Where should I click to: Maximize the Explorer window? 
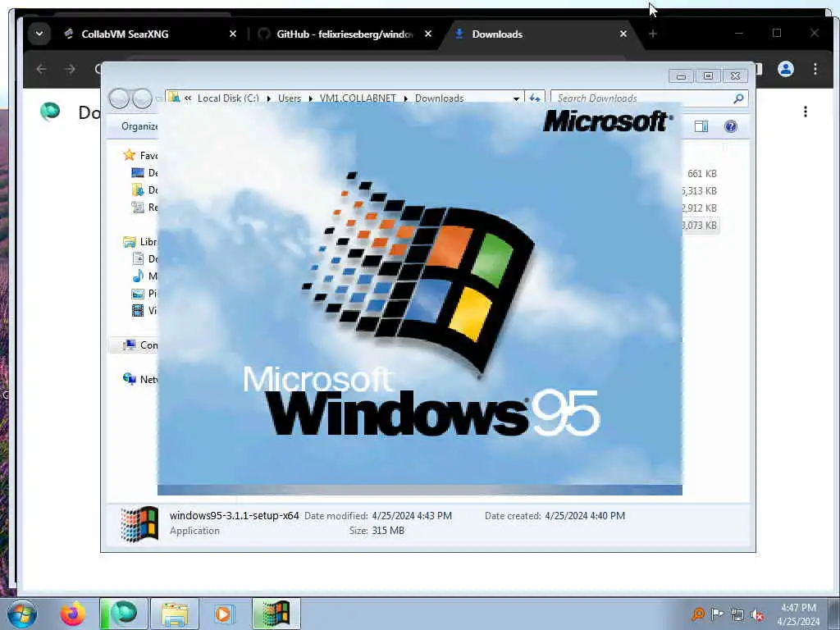click(708, 76)
